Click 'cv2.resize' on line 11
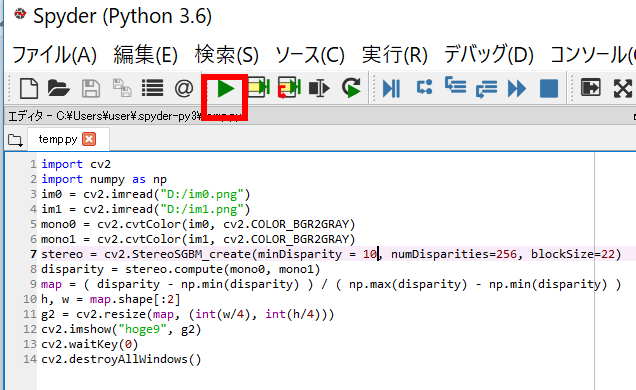Image resolution: width=636 pixels, height=390 pixels. tap(111, 314)
